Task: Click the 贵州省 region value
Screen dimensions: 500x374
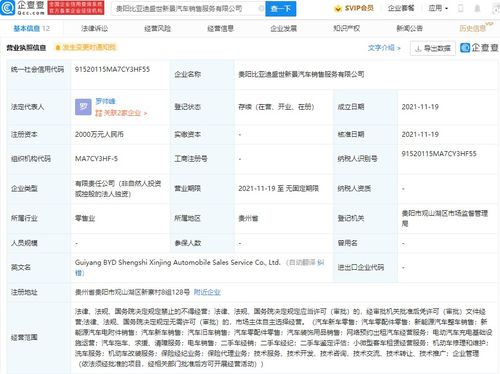Action: (x=248, y=218)
